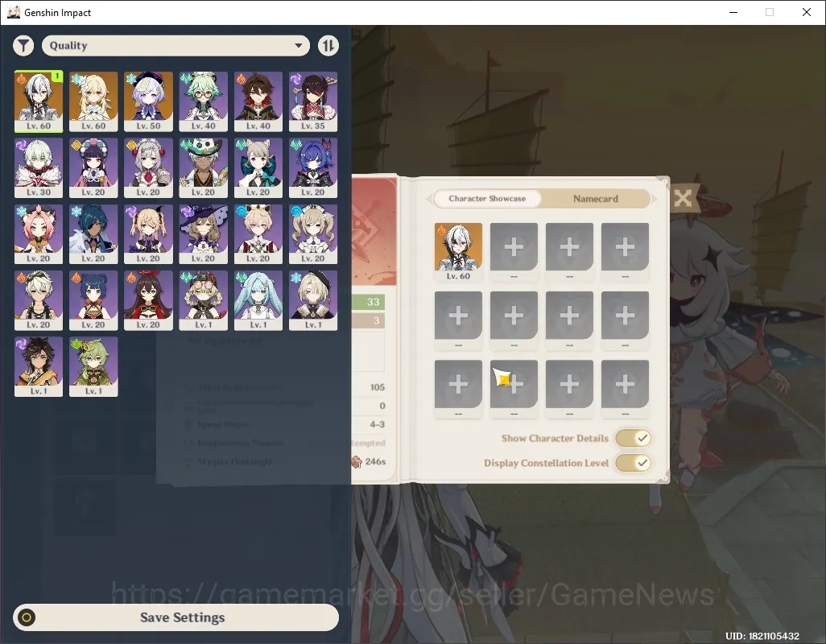The width and height of the screenshot is (826, 644).
Task: Click the plus icon in last bottom-row slot
Action: tap(625, 384)
